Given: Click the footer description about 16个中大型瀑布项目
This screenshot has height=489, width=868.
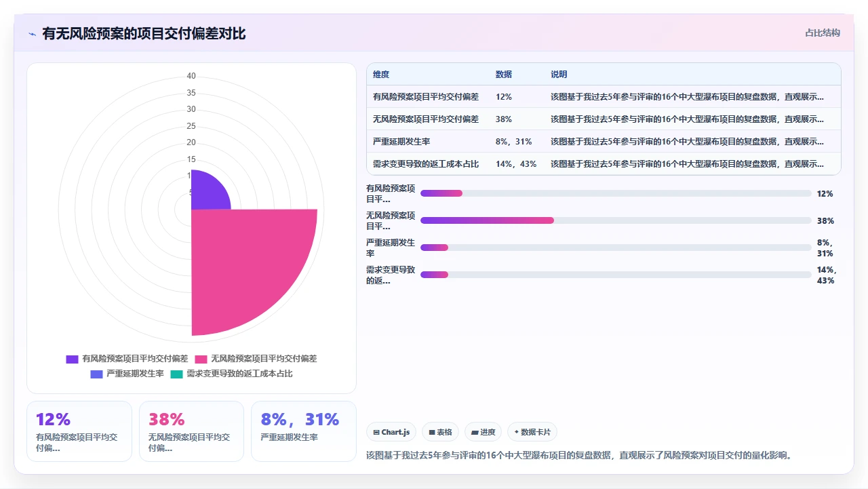Looking at the screenshot, I should [x=579, y=455].
